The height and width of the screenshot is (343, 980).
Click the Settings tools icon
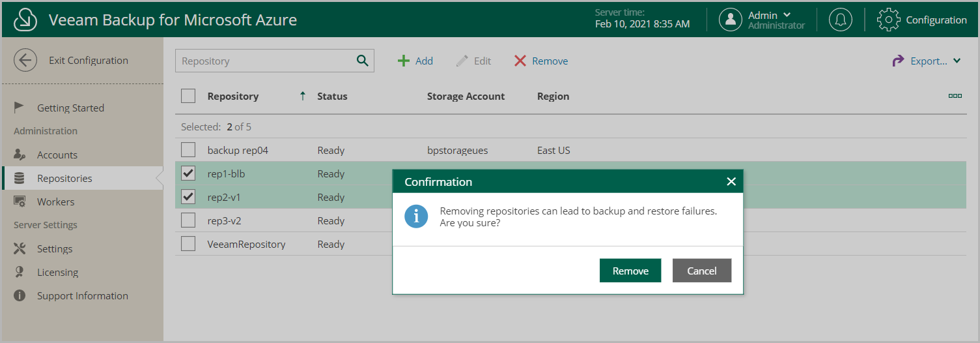coord(20,248)
